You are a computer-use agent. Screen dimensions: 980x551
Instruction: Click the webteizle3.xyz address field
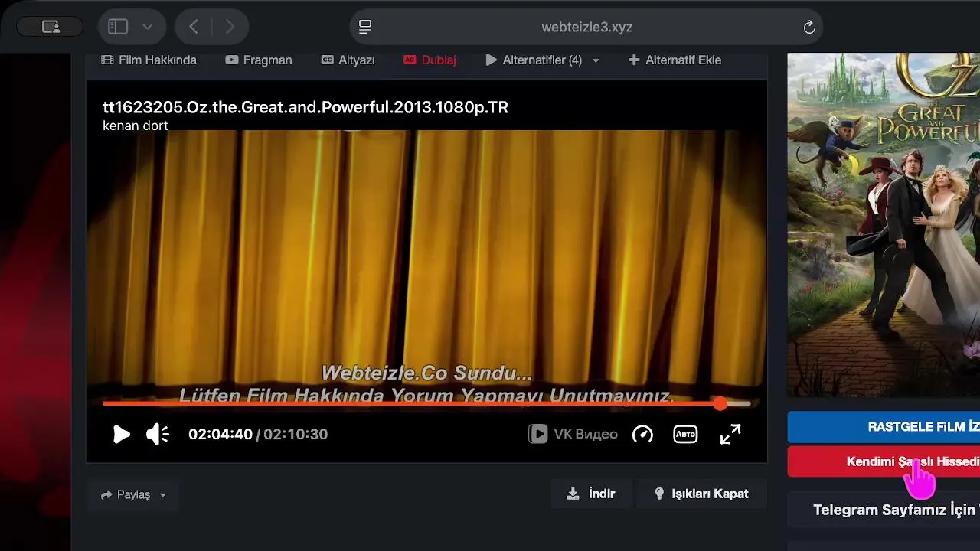click(x=586, y=27)
